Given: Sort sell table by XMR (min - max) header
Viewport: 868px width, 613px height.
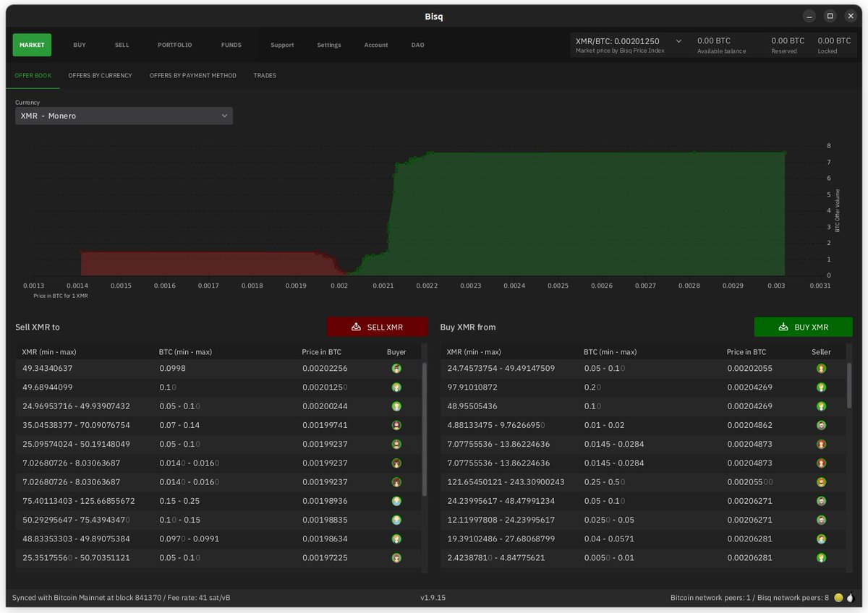Looking at the screenshot, I should [x=49, y=352].
